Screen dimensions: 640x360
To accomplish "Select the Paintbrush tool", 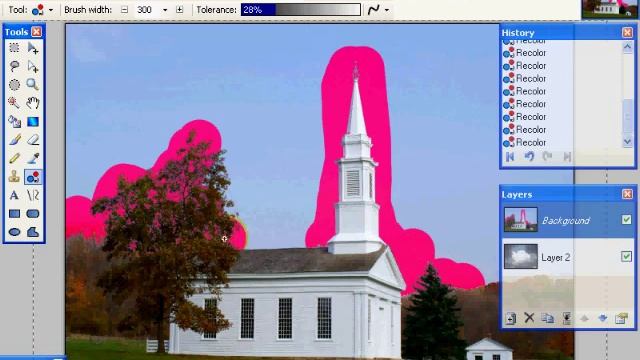I will (14, 140).
